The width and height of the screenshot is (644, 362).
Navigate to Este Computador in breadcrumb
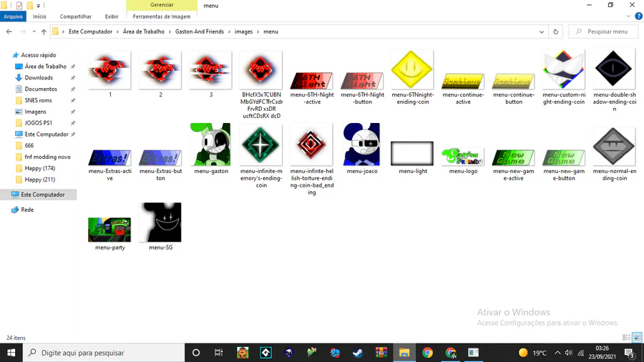click(90, 31)
